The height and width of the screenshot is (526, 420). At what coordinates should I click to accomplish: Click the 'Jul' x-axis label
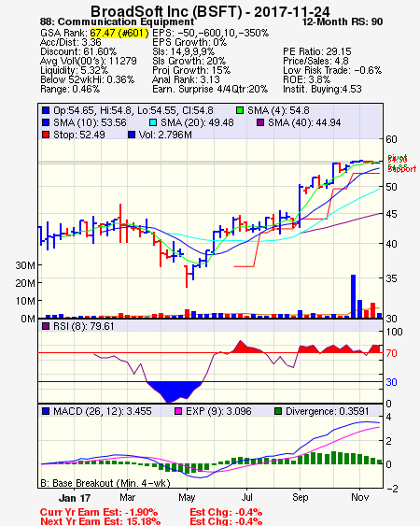pos(247,497)
